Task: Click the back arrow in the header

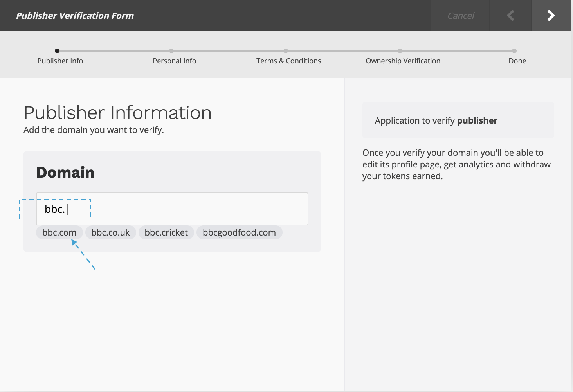Action: (x=510, y=16)
